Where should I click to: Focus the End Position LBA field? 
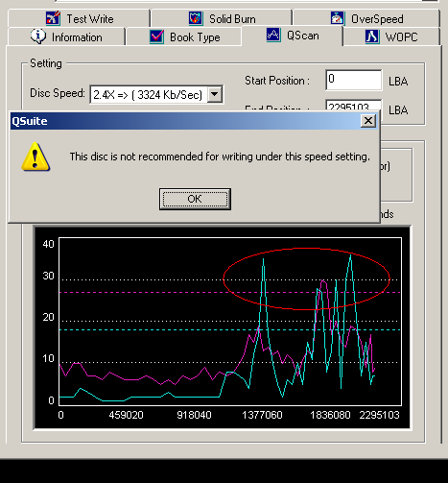click(x=354, y=106)
